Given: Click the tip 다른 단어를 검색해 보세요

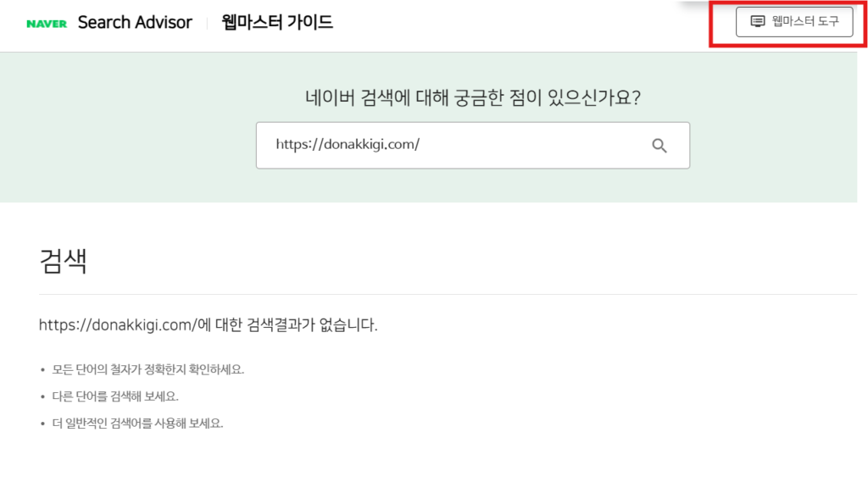Looking at the screenshot, I should (x=115, y=396).
